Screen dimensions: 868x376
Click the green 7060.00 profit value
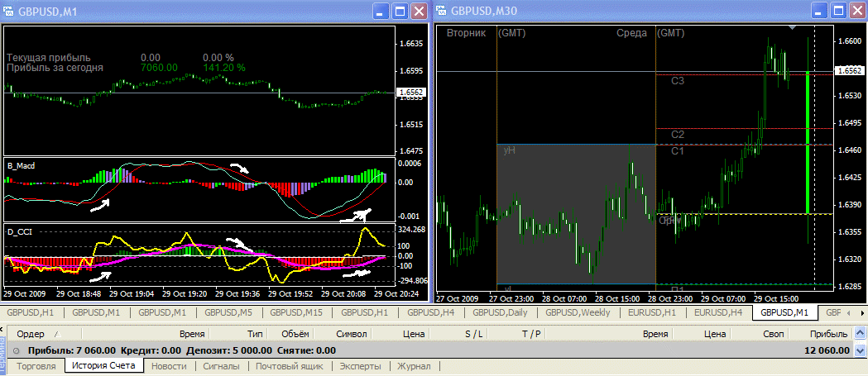coord(159,68)
